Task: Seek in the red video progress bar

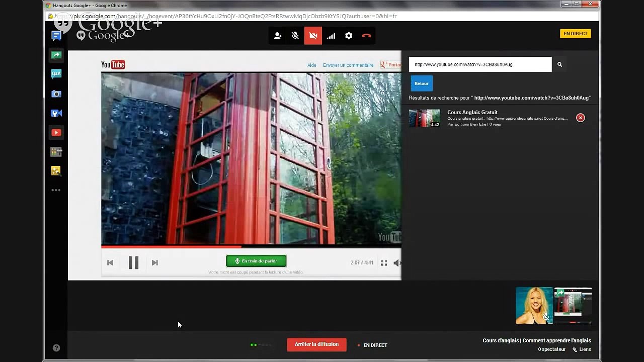Action: click(251, 246)
